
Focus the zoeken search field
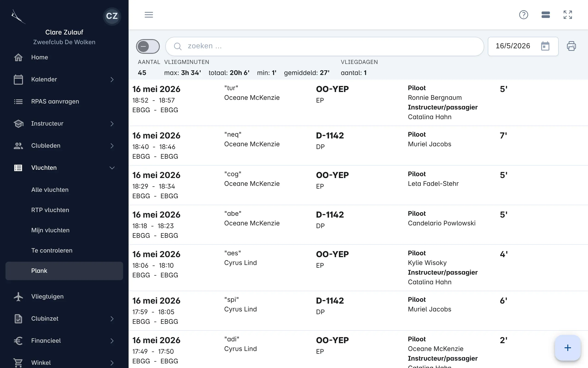[325, 46]
